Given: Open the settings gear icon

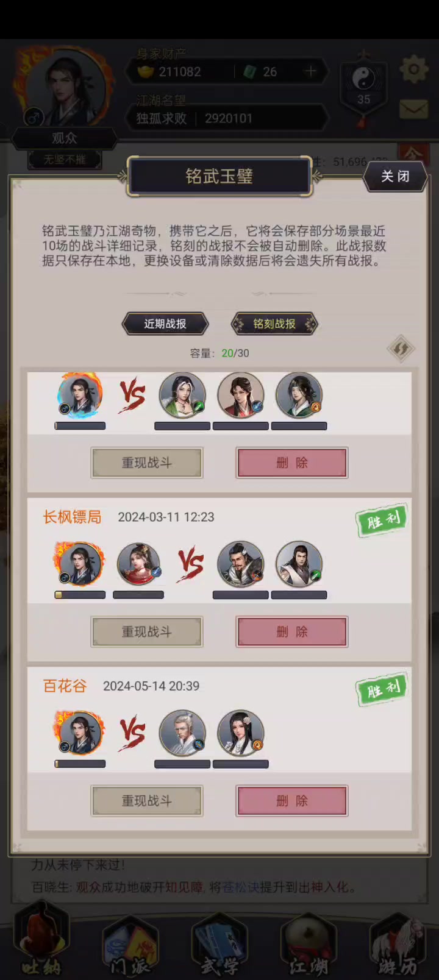Looking at the screenshot, I should [x=413, y=69].
